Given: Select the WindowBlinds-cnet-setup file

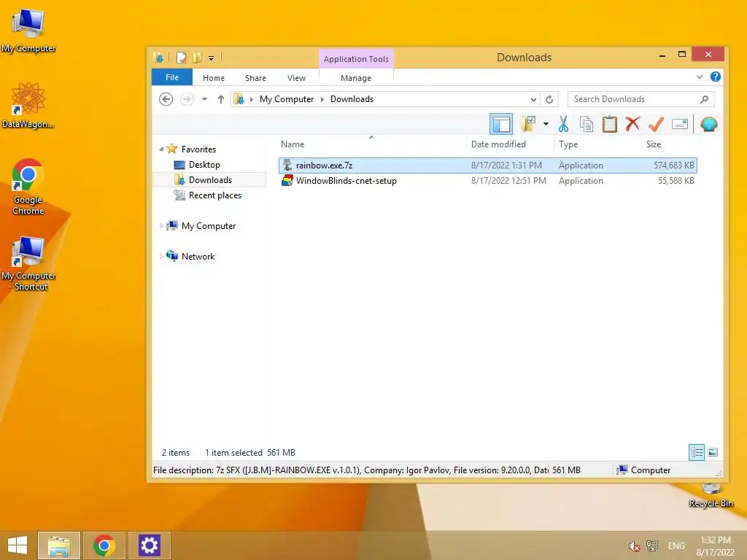Looking at the screenshot, I should click(487, 181).
